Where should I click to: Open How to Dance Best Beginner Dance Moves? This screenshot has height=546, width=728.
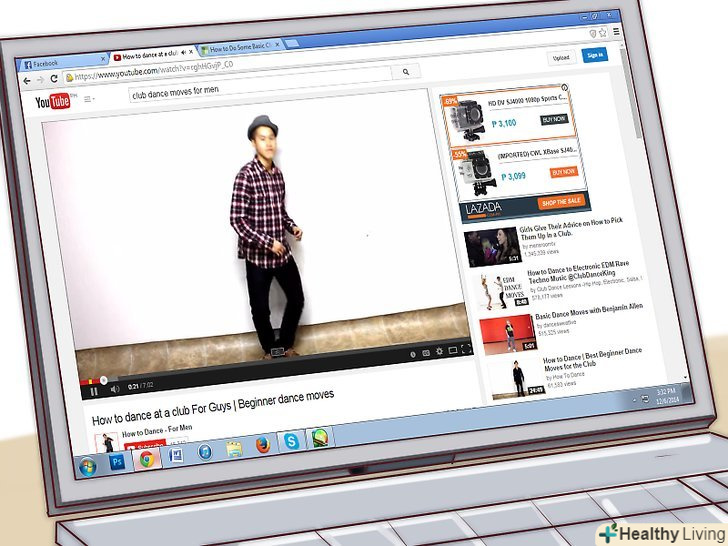tap(592, 358)
